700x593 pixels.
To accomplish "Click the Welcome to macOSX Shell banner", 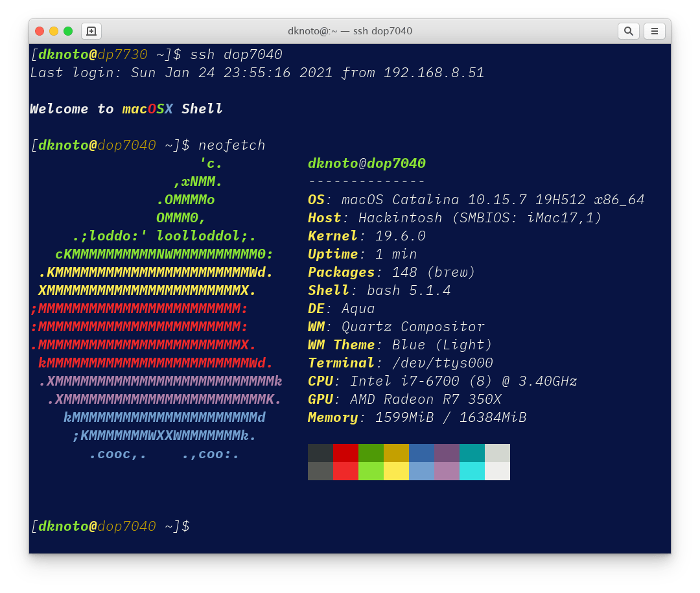I will (125, 109).
